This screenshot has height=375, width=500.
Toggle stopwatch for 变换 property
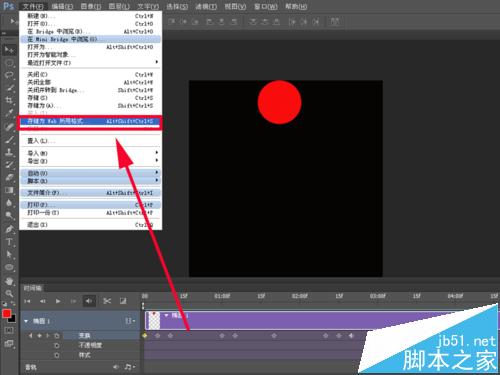(x=57, y=336)
